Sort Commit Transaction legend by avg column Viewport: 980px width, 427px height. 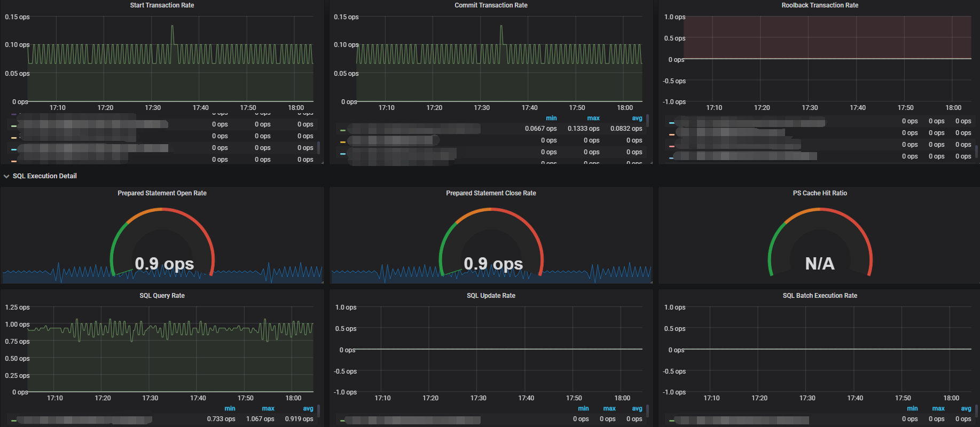click(637, 118)
